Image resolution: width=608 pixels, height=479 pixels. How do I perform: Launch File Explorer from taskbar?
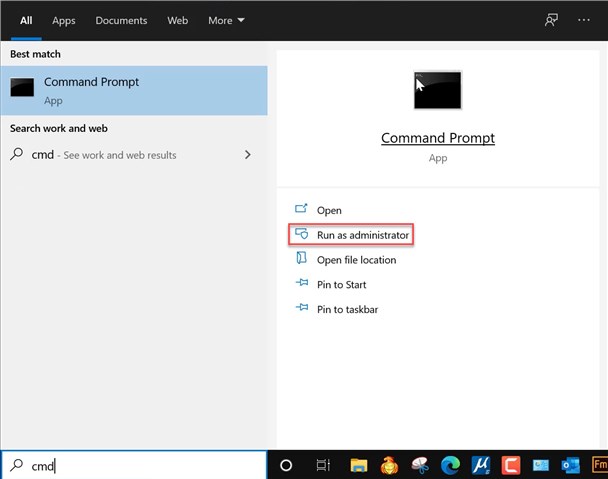pos(359,465)
